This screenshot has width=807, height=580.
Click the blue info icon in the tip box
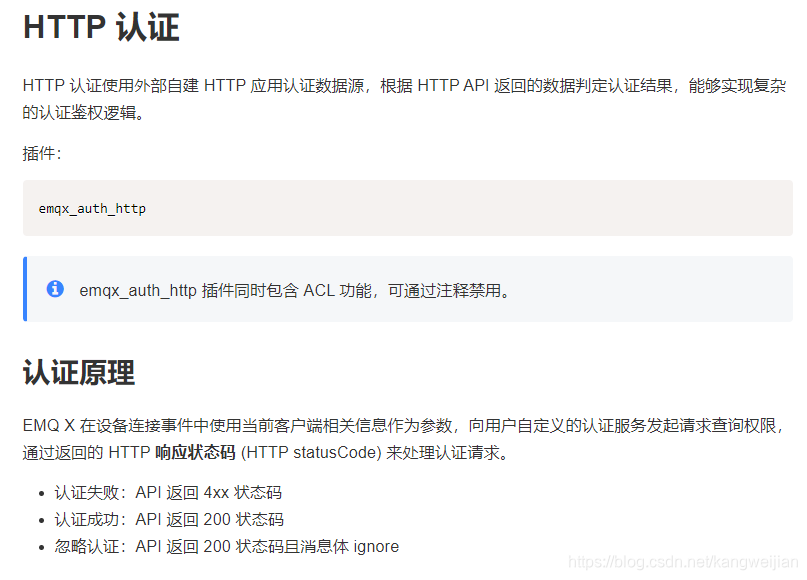point(56,291)
